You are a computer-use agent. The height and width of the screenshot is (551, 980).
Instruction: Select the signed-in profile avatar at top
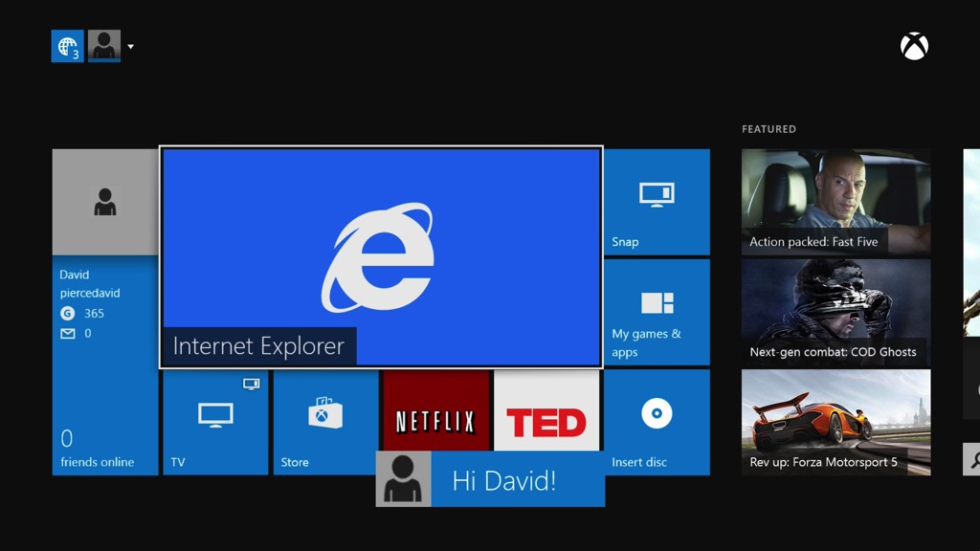pyautogui.click(x=103, y=46)
